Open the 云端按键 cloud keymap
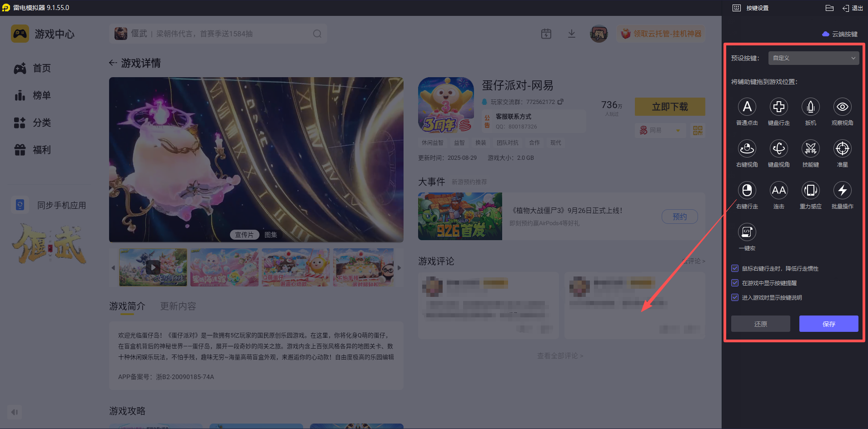The width and height of the screenshot is (868, 429). [840, 34]
